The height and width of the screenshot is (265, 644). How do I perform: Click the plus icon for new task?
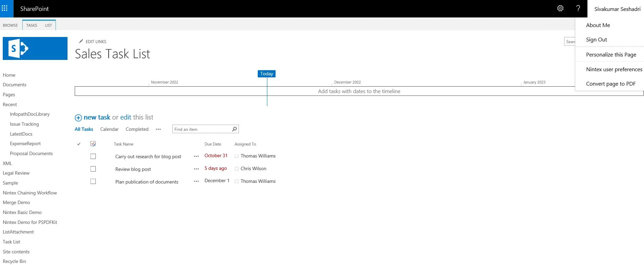(78, 118)
